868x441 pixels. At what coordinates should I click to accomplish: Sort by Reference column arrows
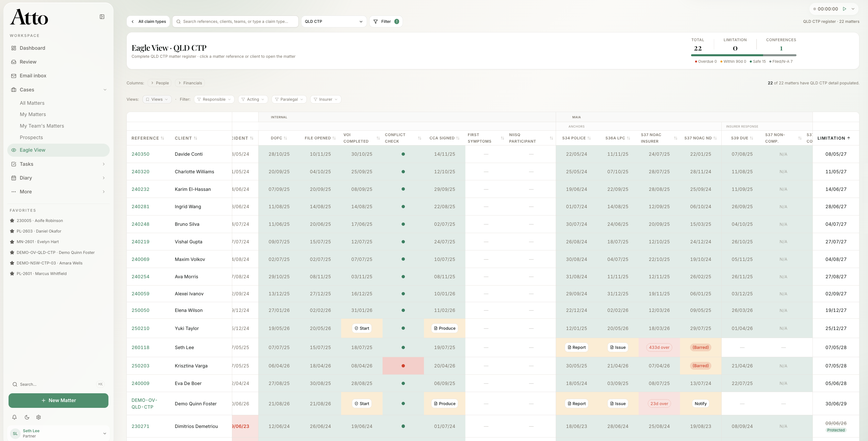tap(162, 138)
